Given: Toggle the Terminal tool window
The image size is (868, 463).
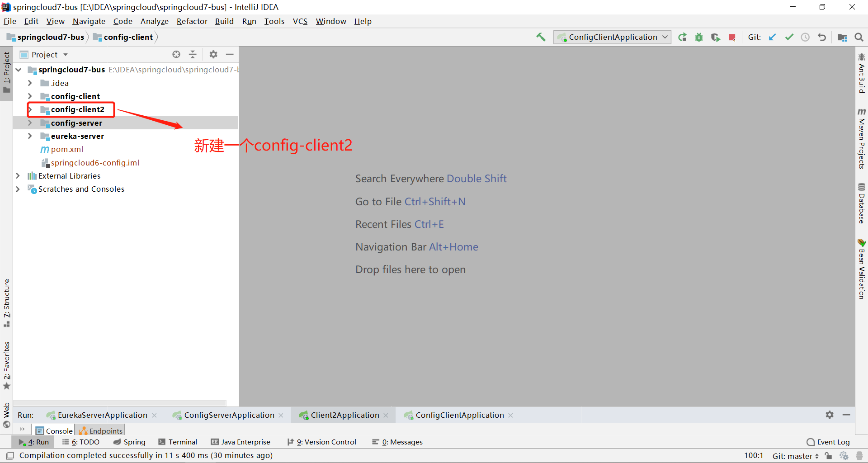Looking at the screenshot, I should point(178,442).
